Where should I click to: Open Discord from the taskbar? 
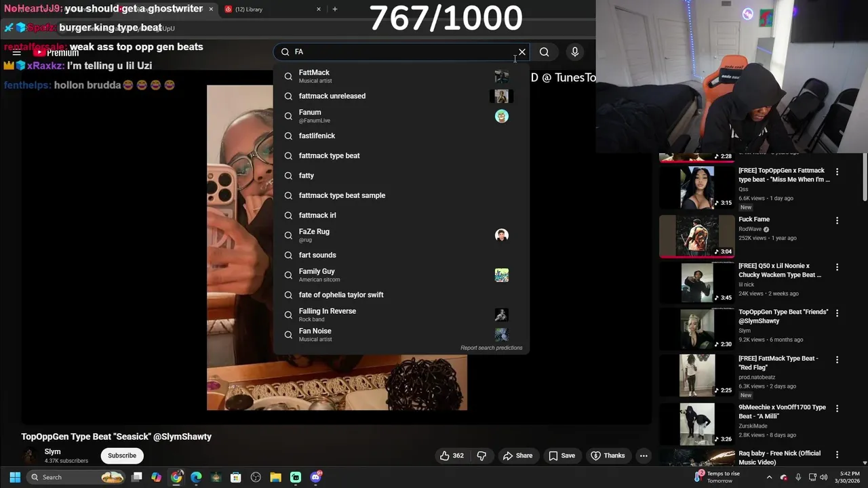pos(315,477)
